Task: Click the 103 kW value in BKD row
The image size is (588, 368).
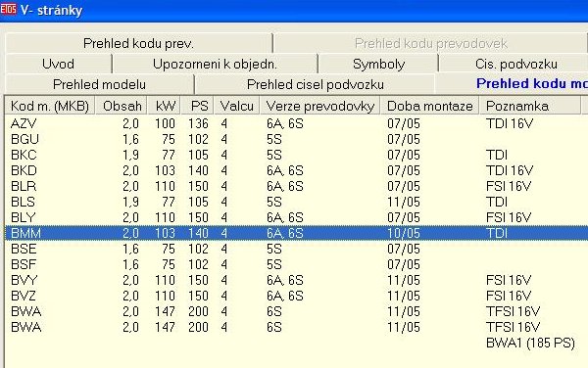Action: click(x=165, y=170)
